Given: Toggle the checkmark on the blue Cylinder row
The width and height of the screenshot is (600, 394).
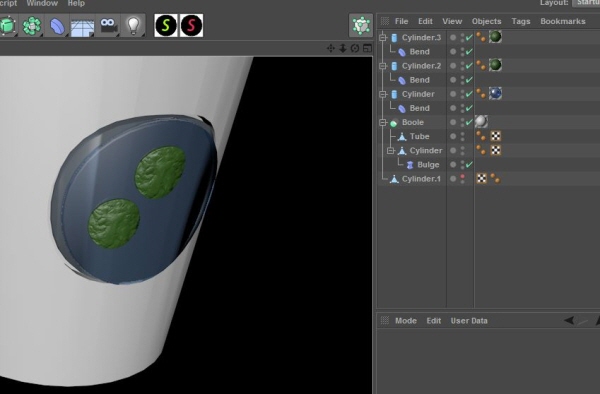Looking at the screenshot, I should (469, 94).
